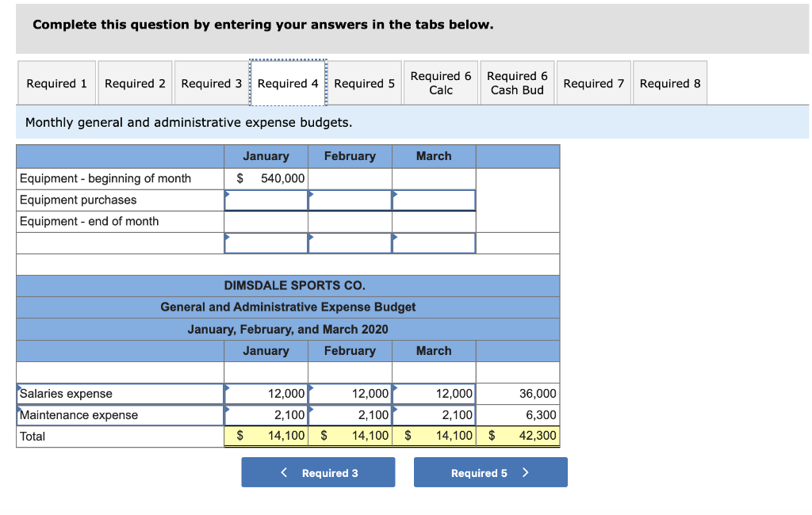
Task: Edit February Salaries expense 12,000 cell
Action: tap(350, 394)
